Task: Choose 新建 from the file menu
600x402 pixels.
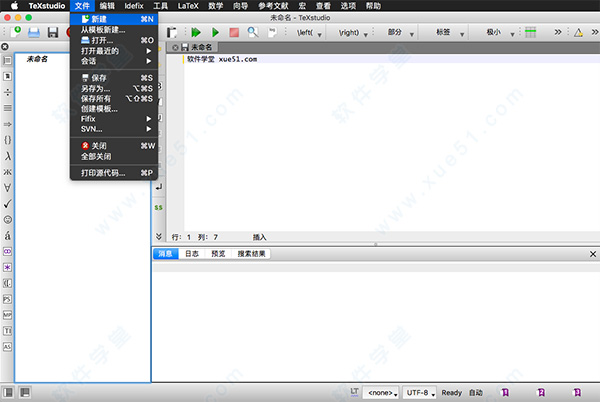Action: tap(114, 19)
